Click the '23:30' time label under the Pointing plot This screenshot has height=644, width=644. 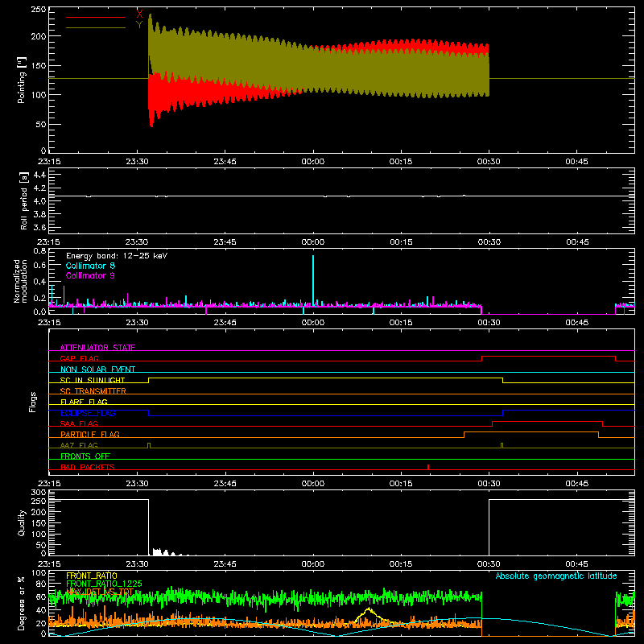tap(137, 162)
